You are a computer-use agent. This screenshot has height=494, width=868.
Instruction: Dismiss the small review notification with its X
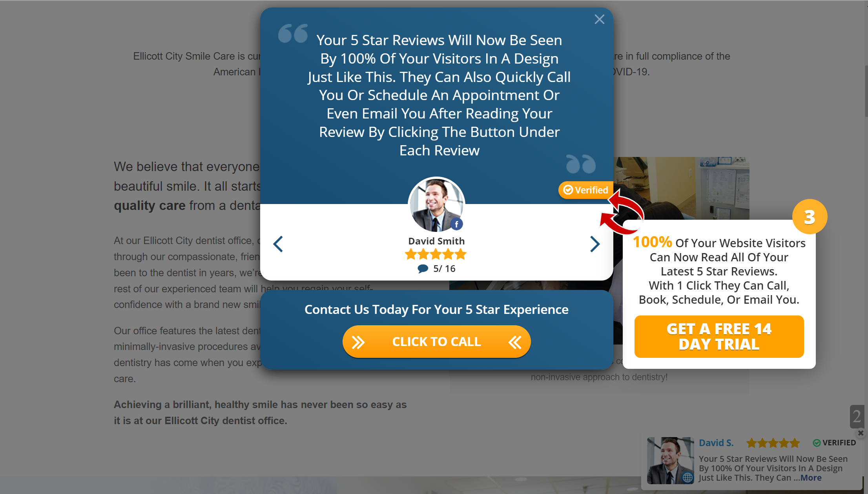click(x=861, y=433)
